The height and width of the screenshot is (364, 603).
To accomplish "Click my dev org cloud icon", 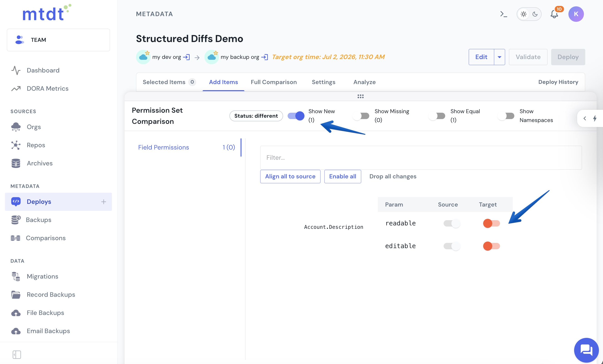I will [143, 57].
